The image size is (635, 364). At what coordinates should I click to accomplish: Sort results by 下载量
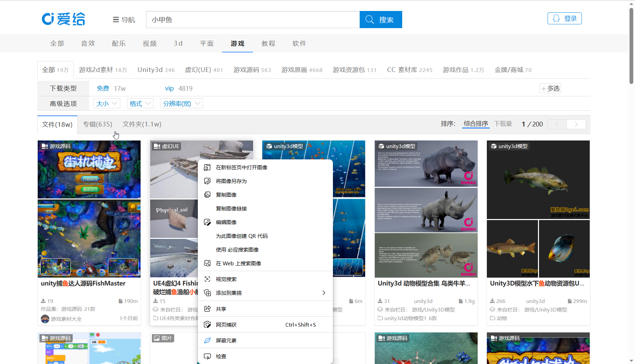pos(503,124)
